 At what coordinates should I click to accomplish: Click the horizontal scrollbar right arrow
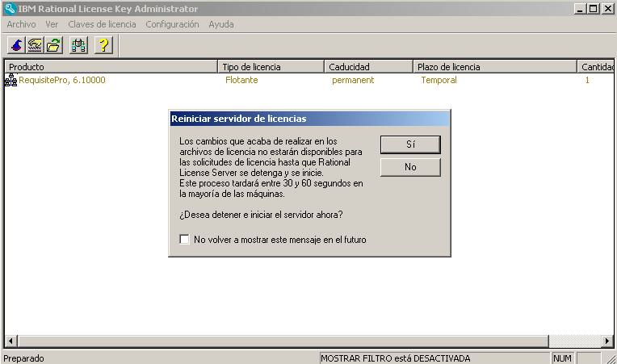click(x=607, y=341)
